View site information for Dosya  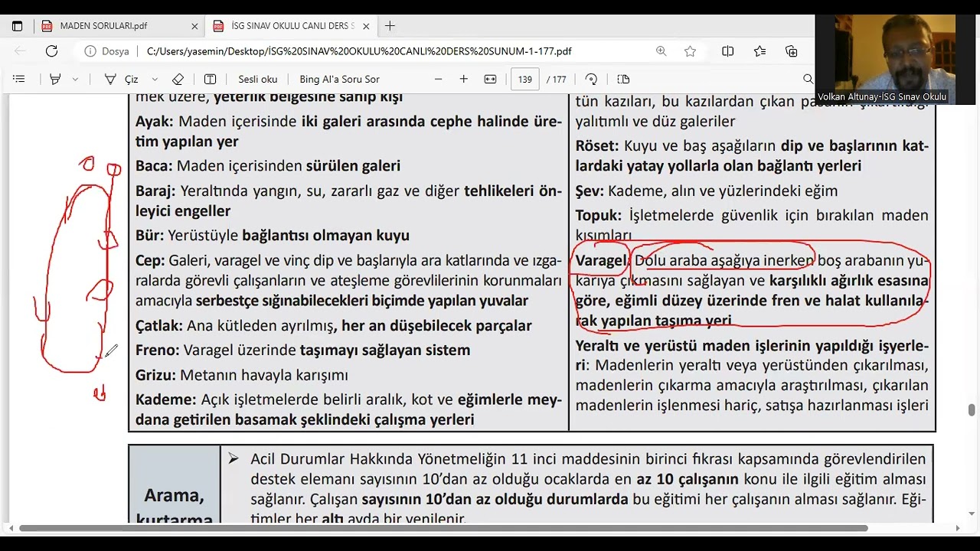coord(106,51)
